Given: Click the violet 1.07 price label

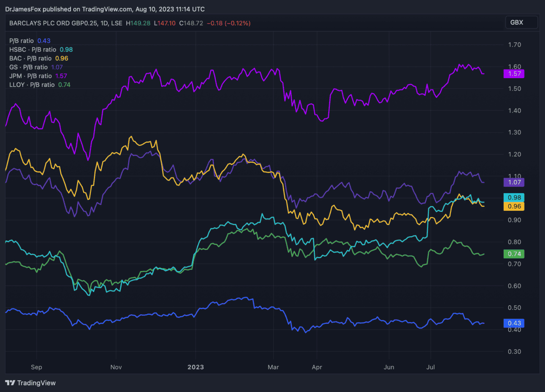Looking at the screenshot, I should (x=514, y=182).
